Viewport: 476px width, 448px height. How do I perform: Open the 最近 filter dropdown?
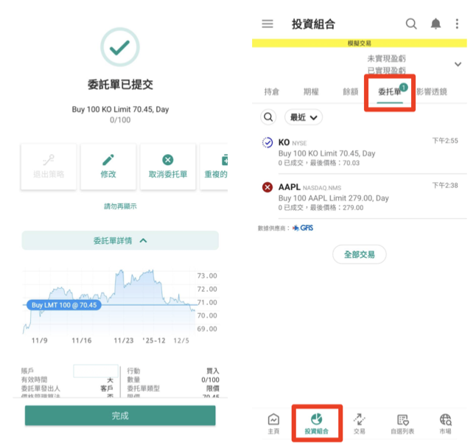pos(304,117)
